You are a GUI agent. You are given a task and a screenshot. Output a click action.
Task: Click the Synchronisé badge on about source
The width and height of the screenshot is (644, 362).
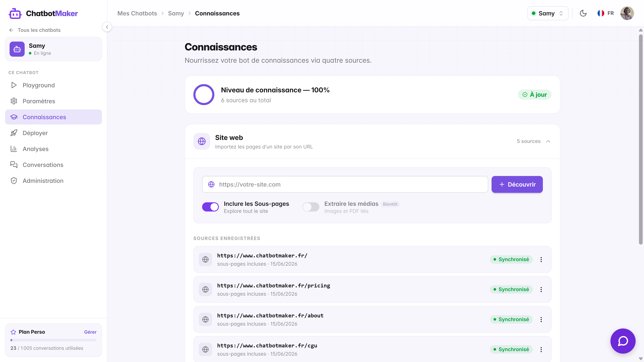coord(511,319)
